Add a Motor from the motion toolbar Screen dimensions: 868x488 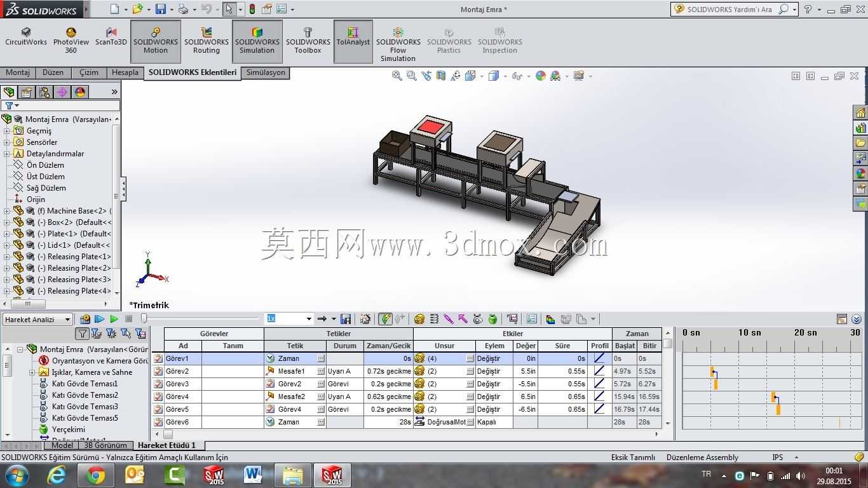pyautogui.click(x=419, y=319)
